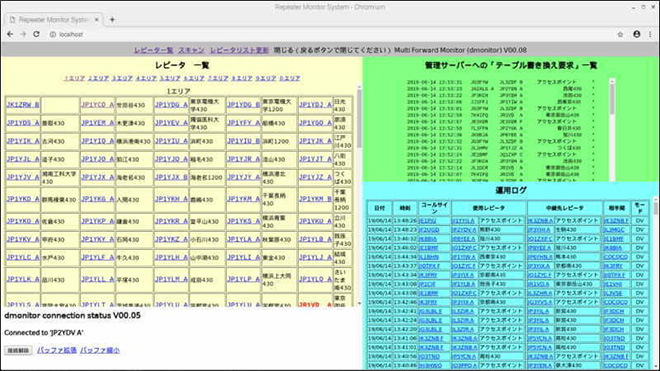Connect to repeater JP1YIK A
Image resolution: width=660 pixels, height=371 pixels.
pos(23,141)
